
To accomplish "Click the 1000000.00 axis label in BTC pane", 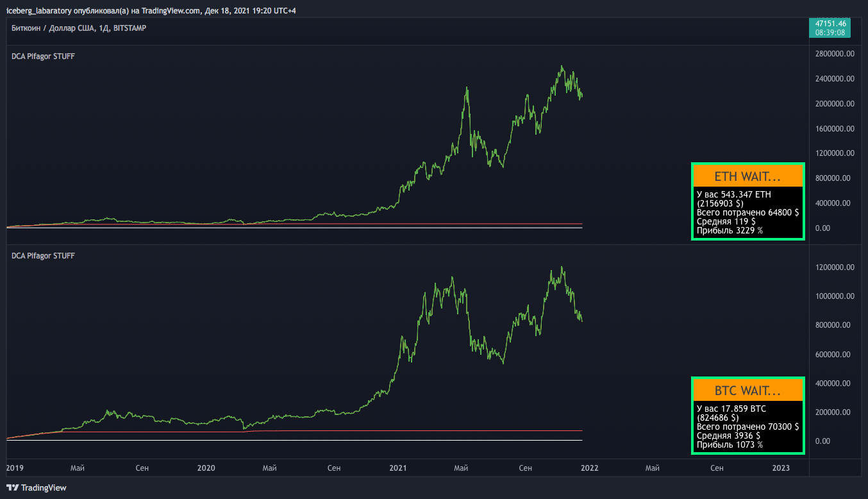I will pos(834,296).
